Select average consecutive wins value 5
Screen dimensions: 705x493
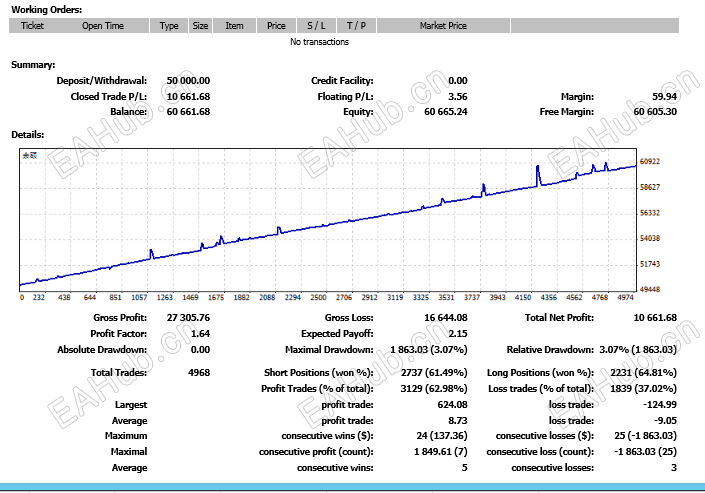464,468
